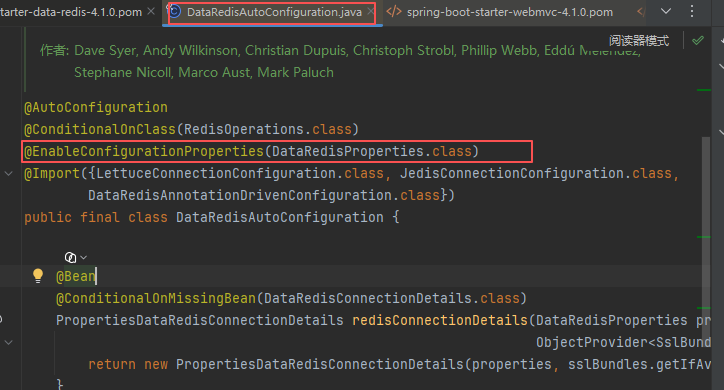The height and width of the screenshot is (390, 724).
Task: Expand dropdown arrow next to bean icon
Action: point(84,258)
